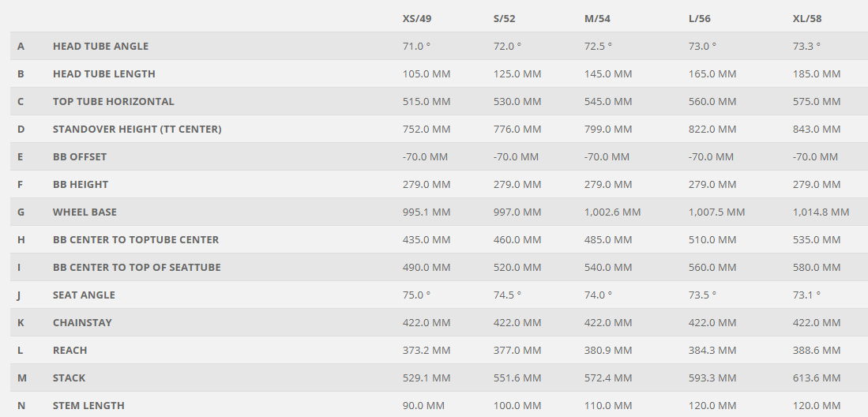Select the HEAD TUBE LENGTH row label
The image size is (868, 417).
click(x=103, y=73)
